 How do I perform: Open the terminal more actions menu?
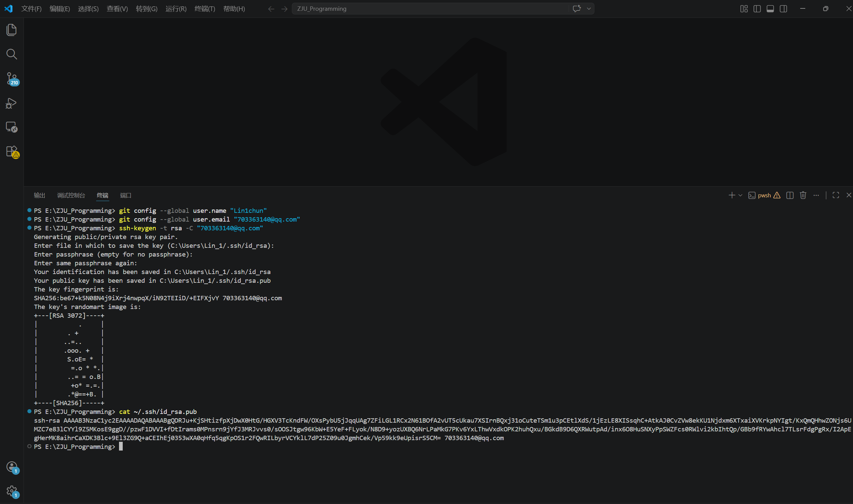pos(816,195)
